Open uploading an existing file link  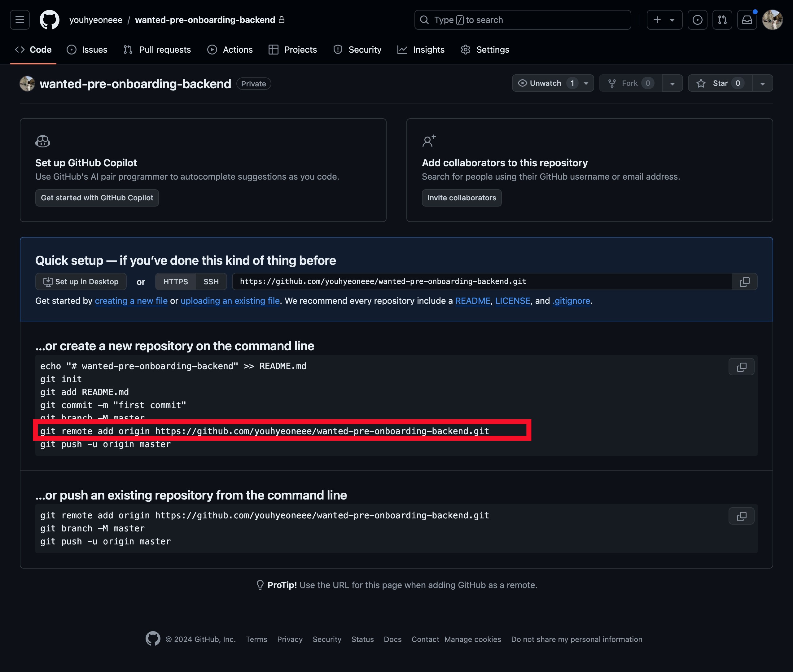[x=230, y=301]
